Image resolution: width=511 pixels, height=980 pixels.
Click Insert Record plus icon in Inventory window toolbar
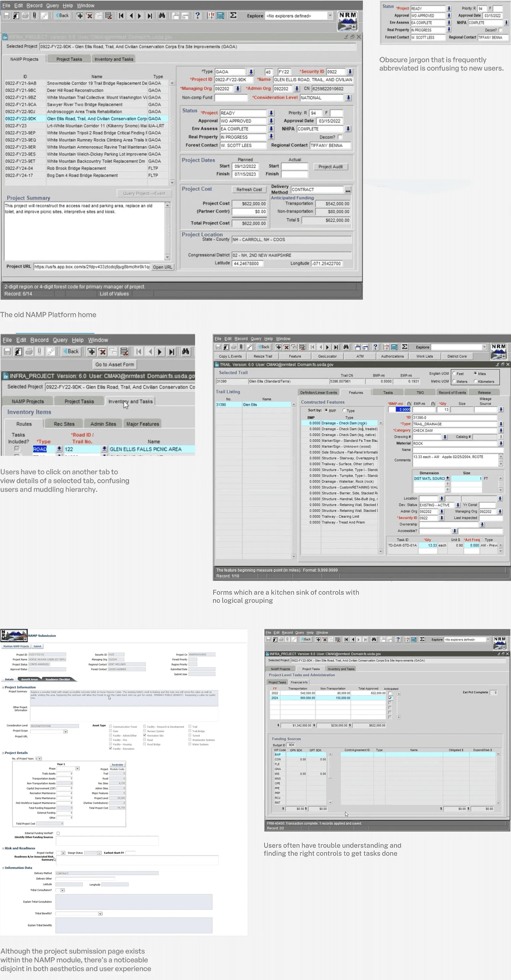click(x=91, y=352)
